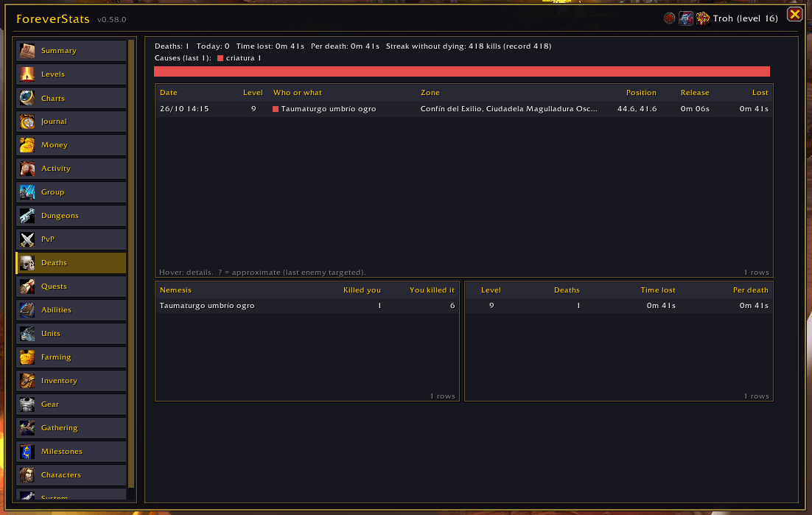Sort by You killed it column
Image resolution: width=812 pixels, height=515 pixels.
coord(432,290)
